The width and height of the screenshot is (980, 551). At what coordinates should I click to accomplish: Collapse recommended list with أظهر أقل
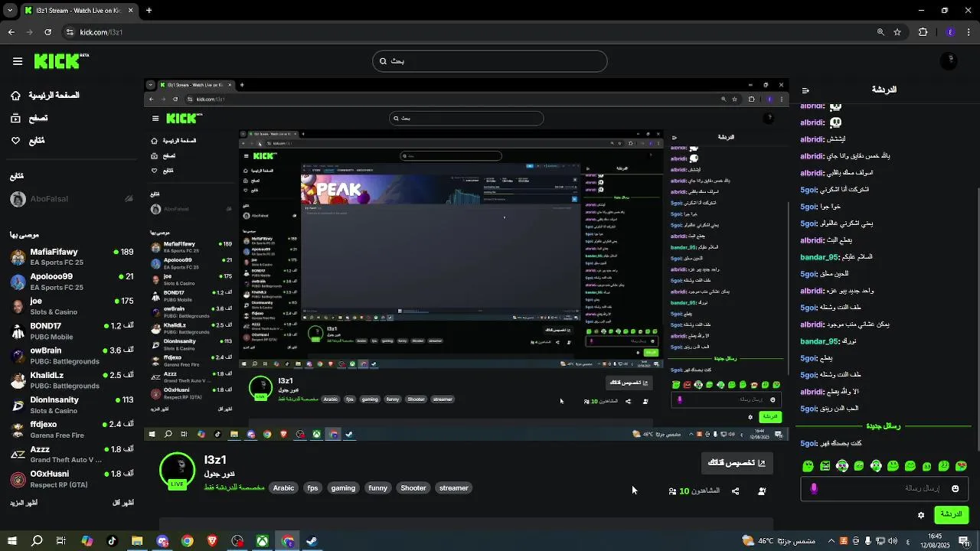[122, 503]
